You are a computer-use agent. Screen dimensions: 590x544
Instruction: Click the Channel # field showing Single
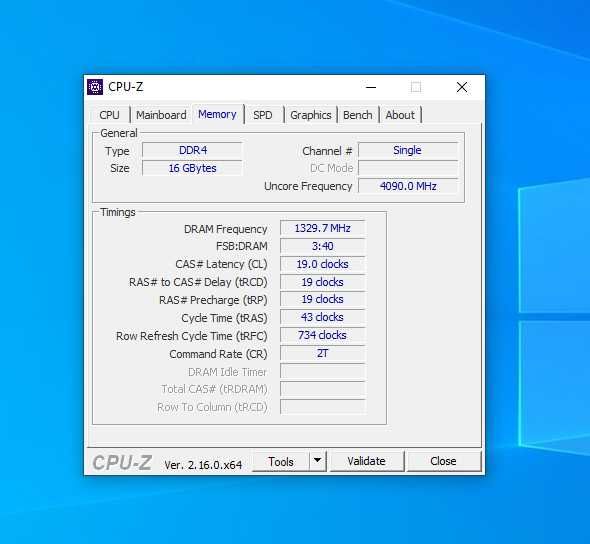coord(408,150)
